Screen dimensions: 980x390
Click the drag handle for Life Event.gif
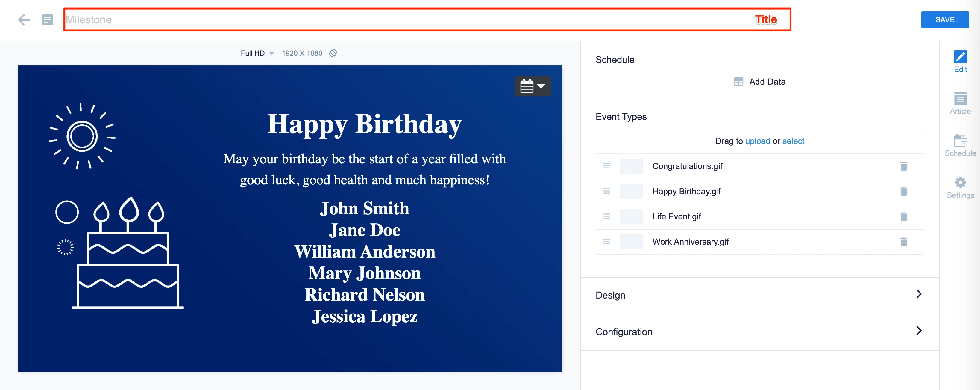pyautogui.click(x=606, y=216)
